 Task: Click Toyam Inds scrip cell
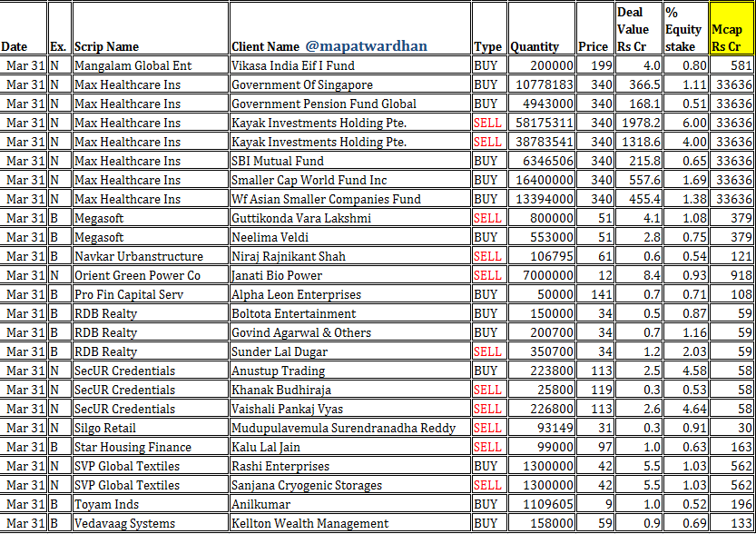click(x=150, y=504)
